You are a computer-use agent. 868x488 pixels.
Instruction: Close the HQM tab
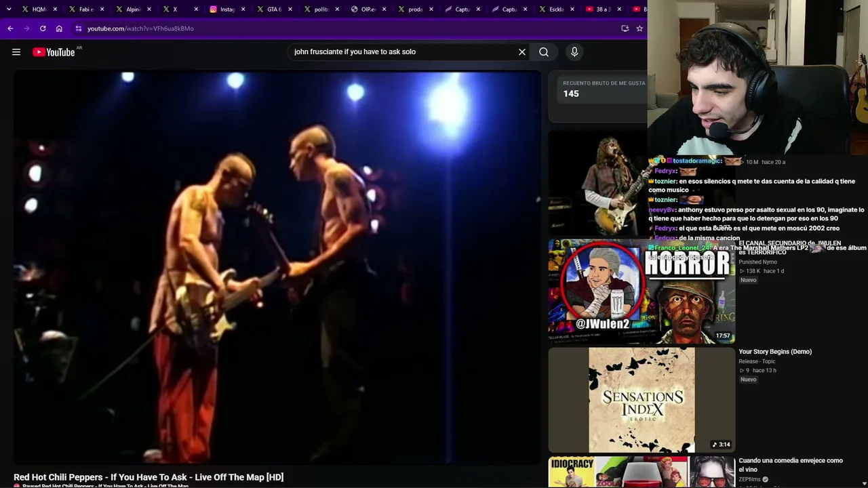55,9
